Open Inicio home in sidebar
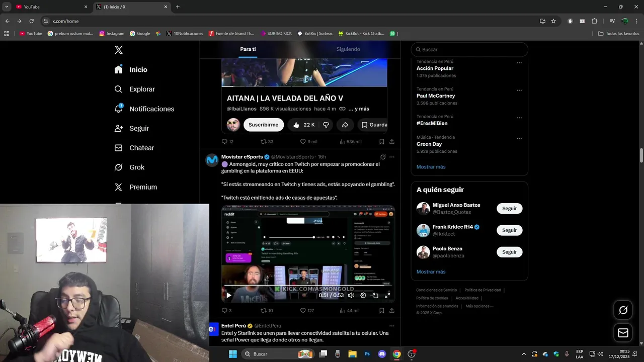Screen dimensions: 644x362 pyautogui.click(x=131, y=70)
